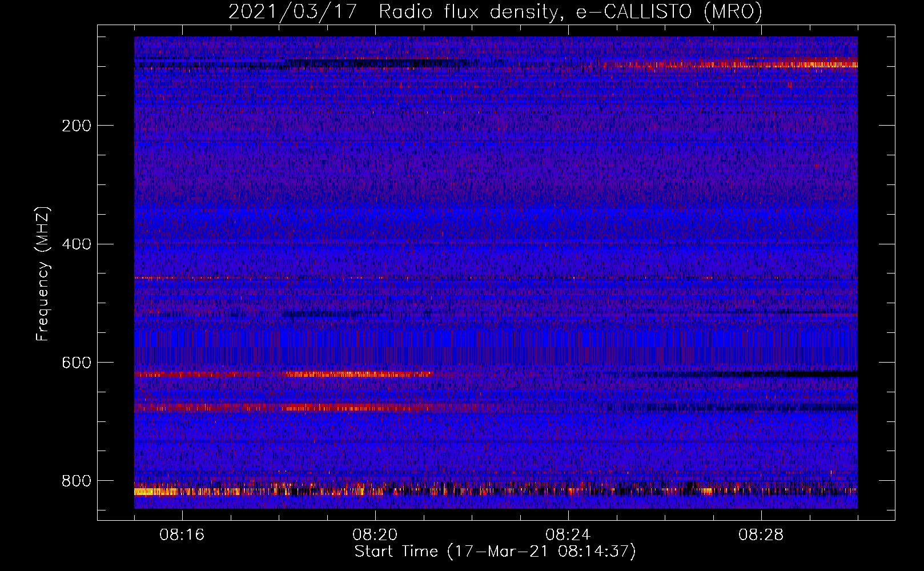Click the "Frequency (MHZ)" y-axis label
924x571 pixels.
pos(43,274)
